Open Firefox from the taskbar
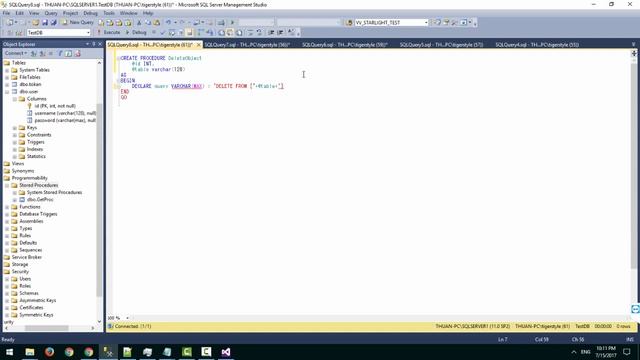 pyautogui.click(x=49, y=352)
